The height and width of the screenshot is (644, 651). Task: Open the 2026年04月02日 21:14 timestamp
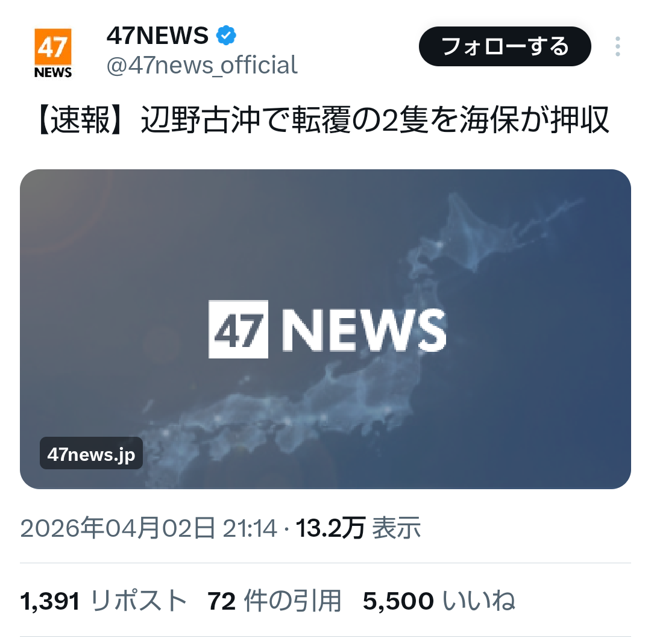(x=149, y=528)
